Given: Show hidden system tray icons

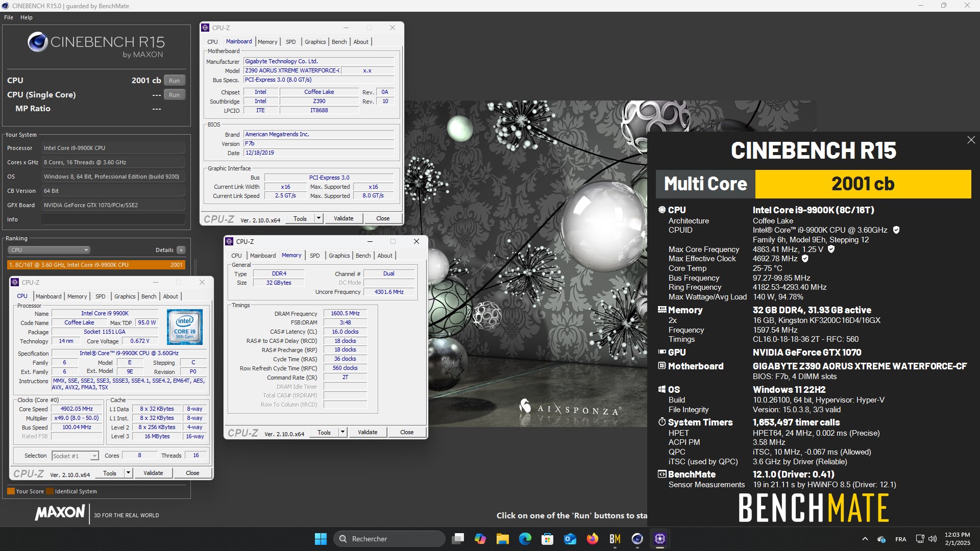Looking at the screenshot, I should point(865,539).
